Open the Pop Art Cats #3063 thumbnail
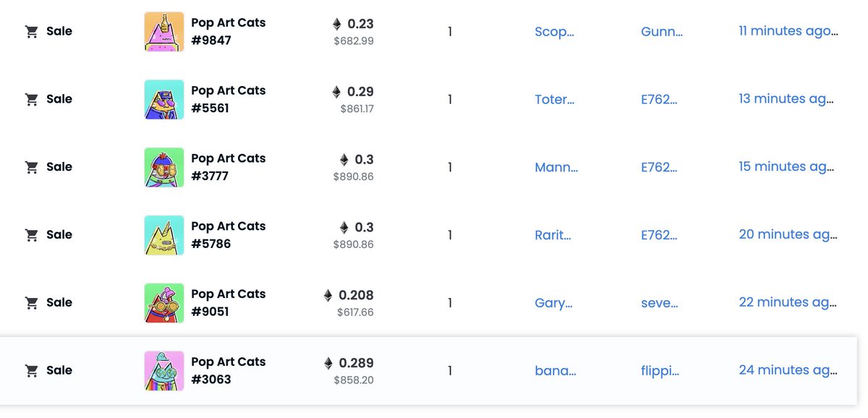868x418 pixels. tap(164, 371)
